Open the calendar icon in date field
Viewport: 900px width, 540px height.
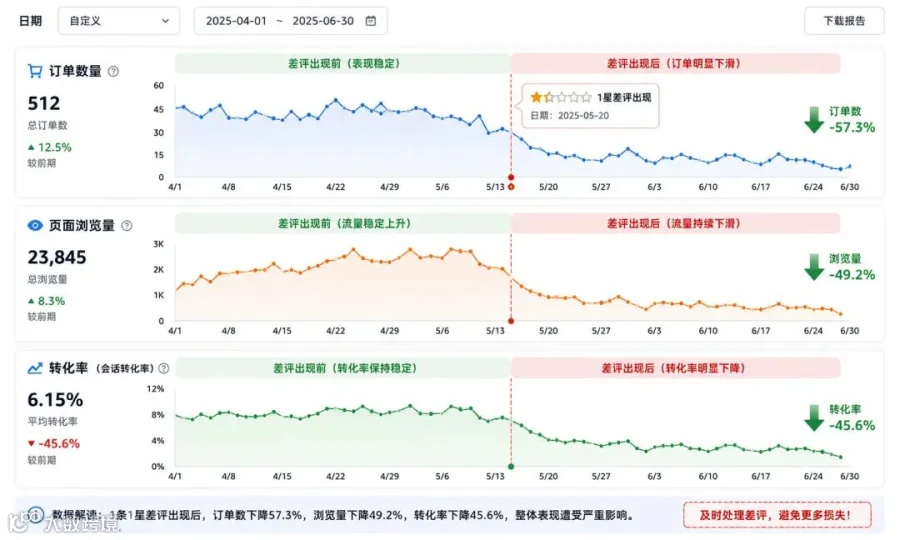pyautogui.click(x=371, y=21)
